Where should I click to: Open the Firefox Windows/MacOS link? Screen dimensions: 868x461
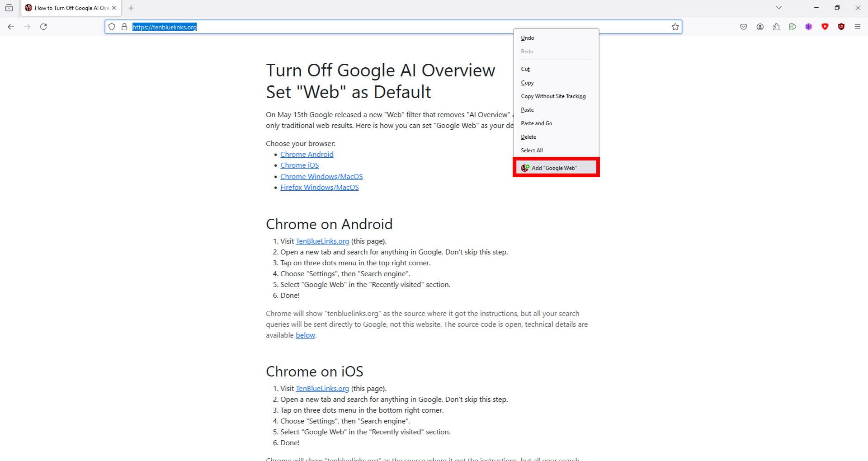(x=319, y=188)
